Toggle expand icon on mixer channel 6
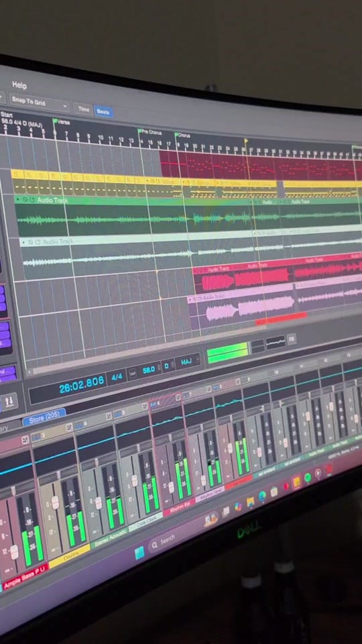 178,398
